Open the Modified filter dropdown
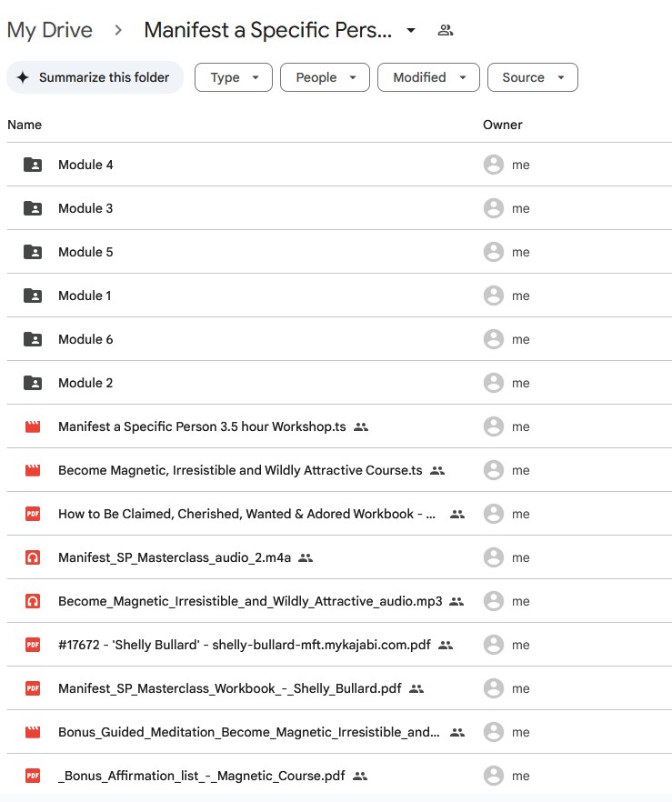Viewport: 672px width, 802px height. [x=428, y=77]
